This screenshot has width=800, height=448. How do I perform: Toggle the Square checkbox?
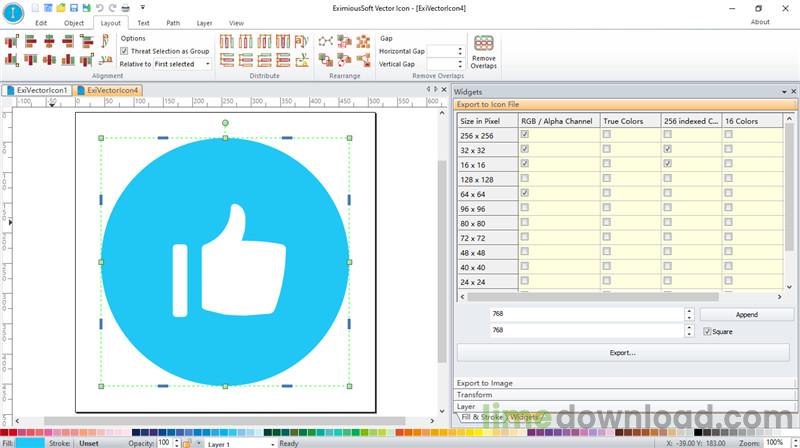pyautogui.click(x=707, y=332)
